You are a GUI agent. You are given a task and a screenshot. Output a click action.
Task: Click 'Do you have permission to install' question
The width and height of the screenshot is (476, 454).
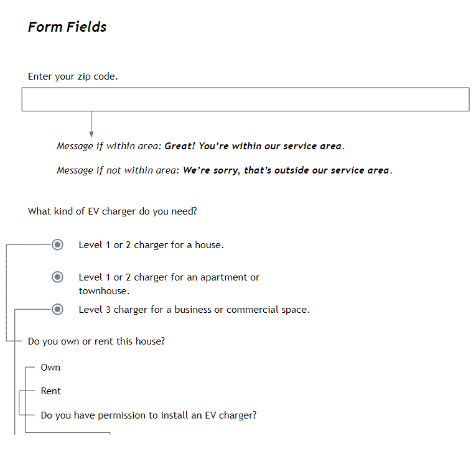tap(149, 415)
